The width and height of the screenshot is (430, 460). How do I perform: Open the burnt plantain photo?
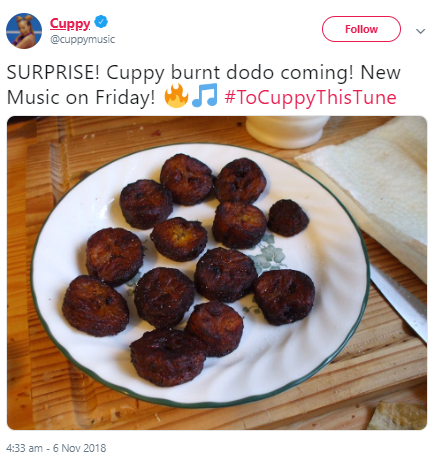pos(217,273)
